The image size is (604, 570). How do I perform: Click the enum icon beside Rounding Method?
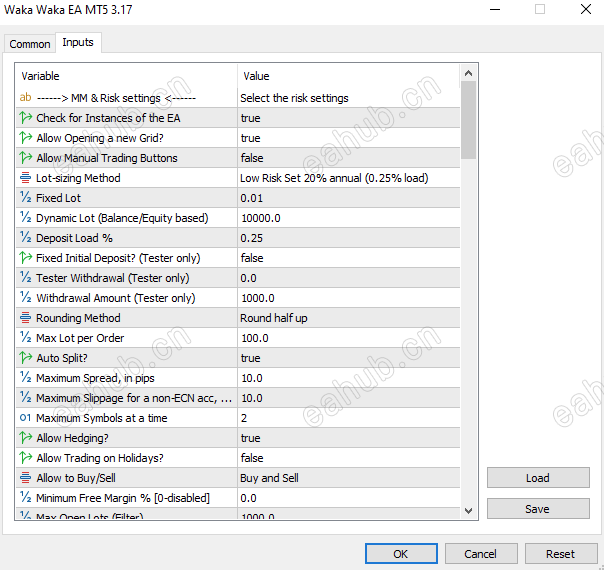coord(25,318)
